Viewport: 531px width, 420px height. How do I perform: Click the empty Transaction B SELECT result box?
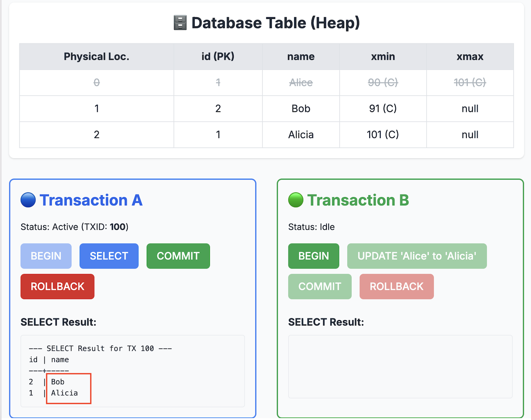coord(400,367)
